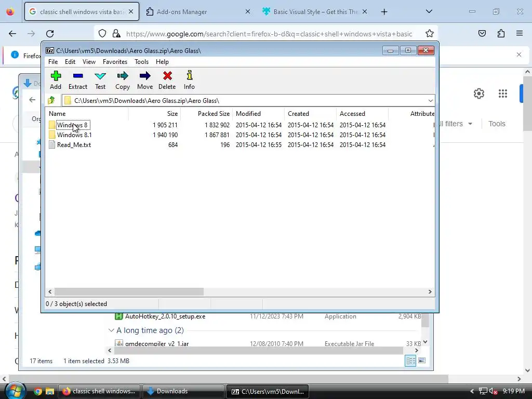
Task: Select the Copy toolbar icon
Action: (123, 79)
